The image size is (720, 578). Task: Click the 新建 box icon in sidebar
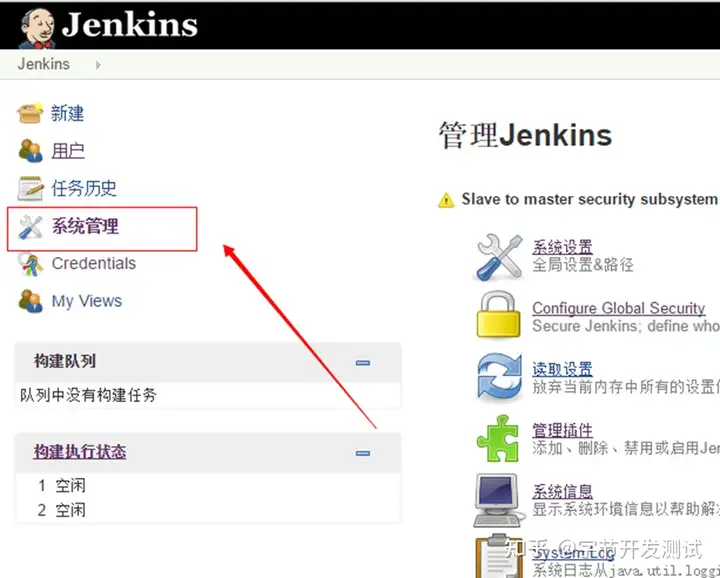[x=30, y=113]
